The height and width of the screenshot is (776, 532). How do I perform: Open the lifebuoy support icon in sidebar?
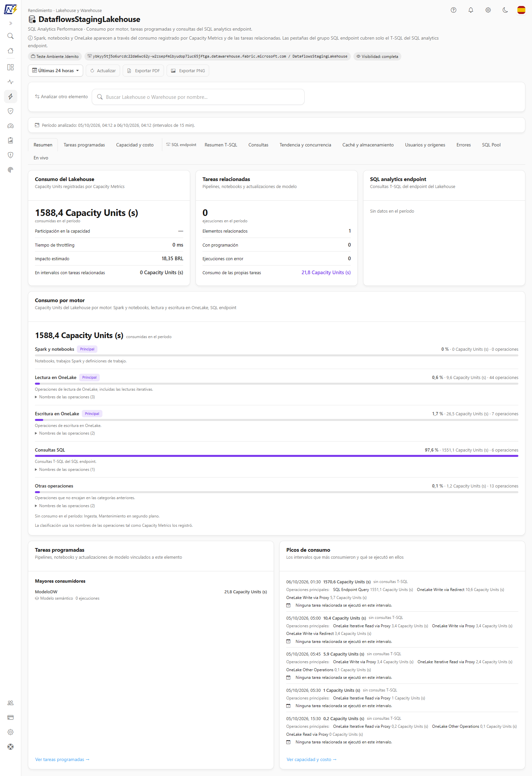(x=10, y=747)
